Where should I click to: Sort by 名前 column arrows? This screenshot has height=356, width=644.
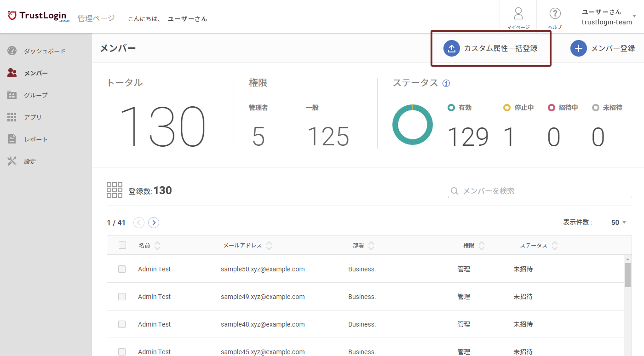point(157,246)
